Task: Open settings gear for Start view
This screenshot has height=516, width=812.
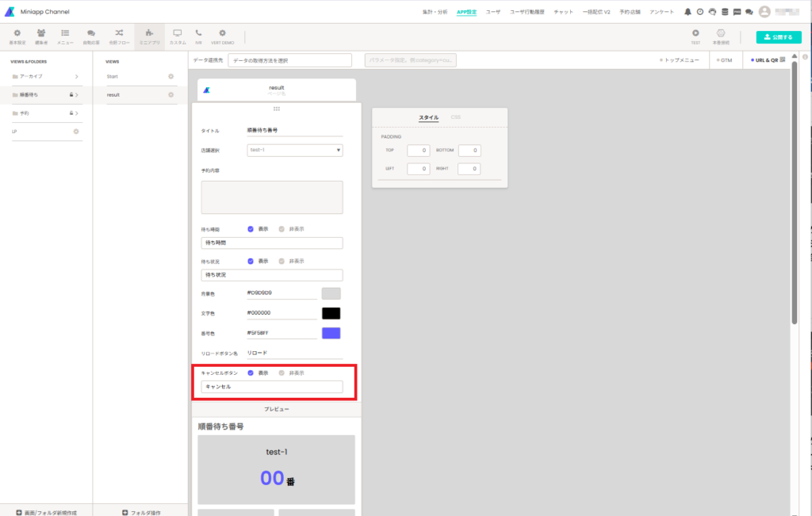Action: coord(170,76)
